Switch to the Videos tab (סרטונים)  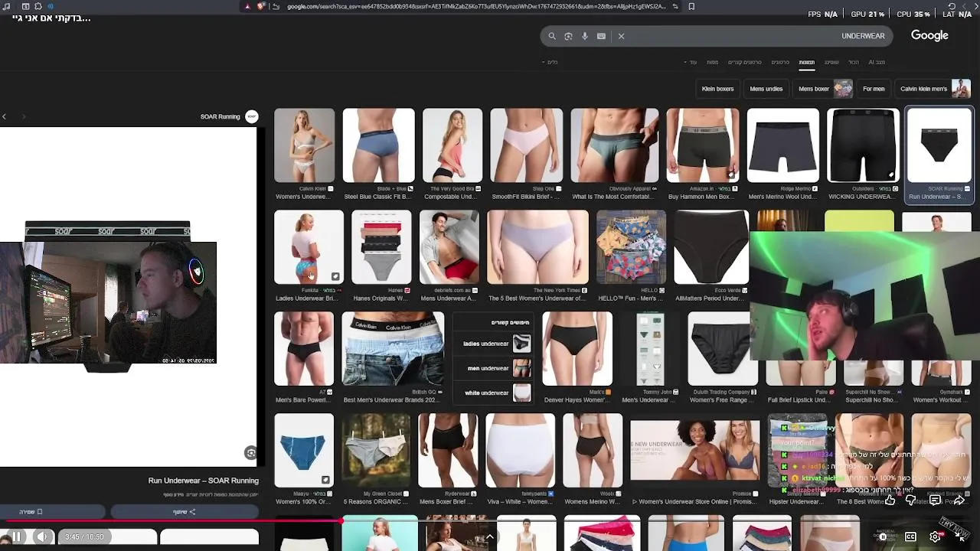780,62
